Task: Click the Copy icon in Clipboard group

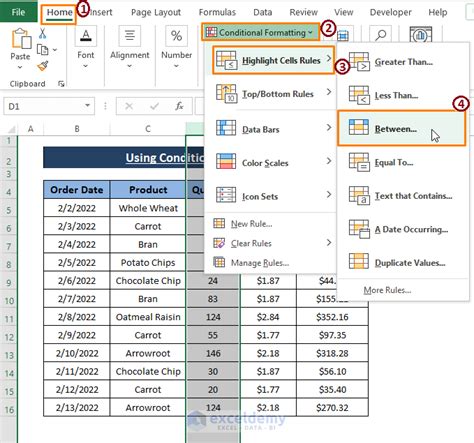Action: pyautogui.click(x=43, y=50)
